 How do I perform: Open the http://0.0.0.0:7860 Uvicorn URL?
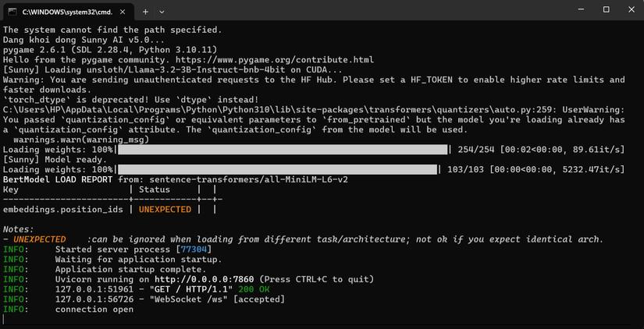click(x=205, y=279)
